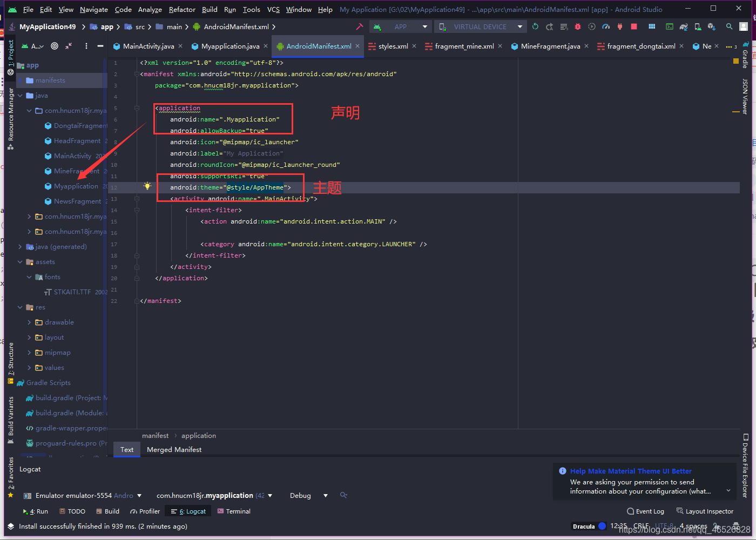This screenshot has width=756, height=540.
Task: Click Collapse All icon in project panel
Action: 69,46
